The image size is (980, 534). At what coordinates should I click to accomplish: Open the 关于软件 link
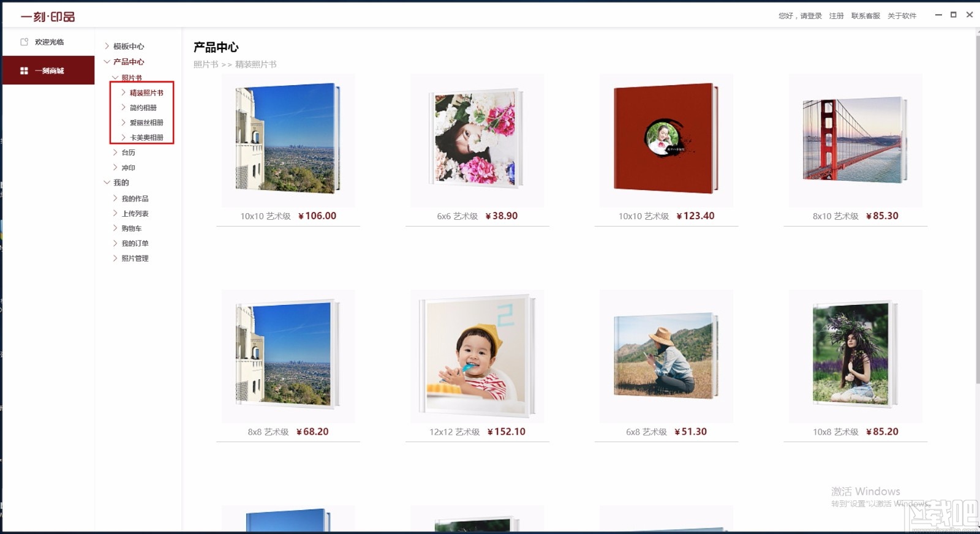pos(902,16)
